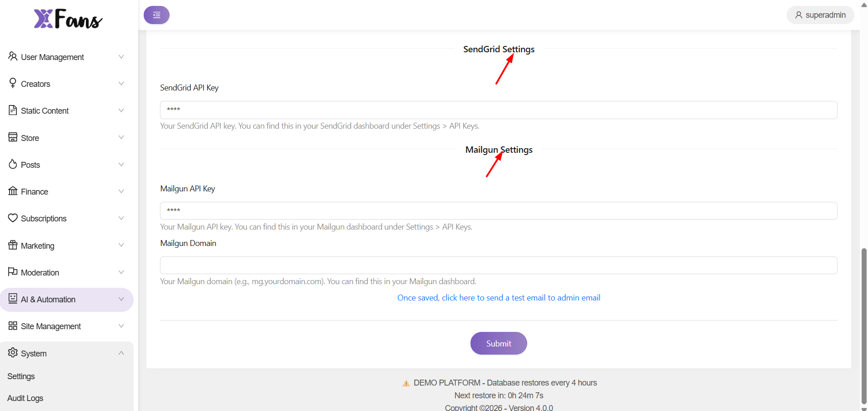Click the Moderation flag icon
This screenshot has height=411, width=868.
(x=13, y=272)
